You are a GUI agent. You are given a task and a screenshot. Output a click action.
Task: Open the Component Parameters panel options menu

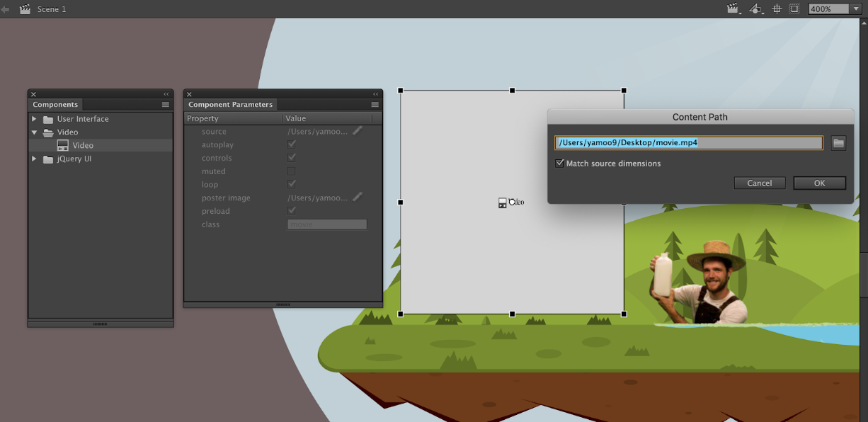click(375, 105)
